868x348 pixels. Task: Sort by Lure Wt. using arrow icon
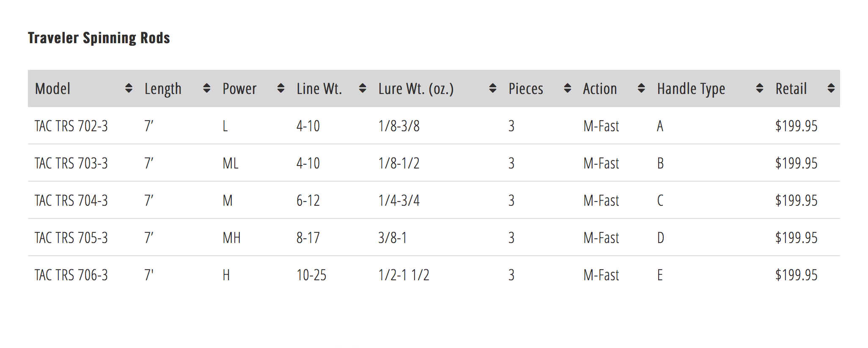492,88
